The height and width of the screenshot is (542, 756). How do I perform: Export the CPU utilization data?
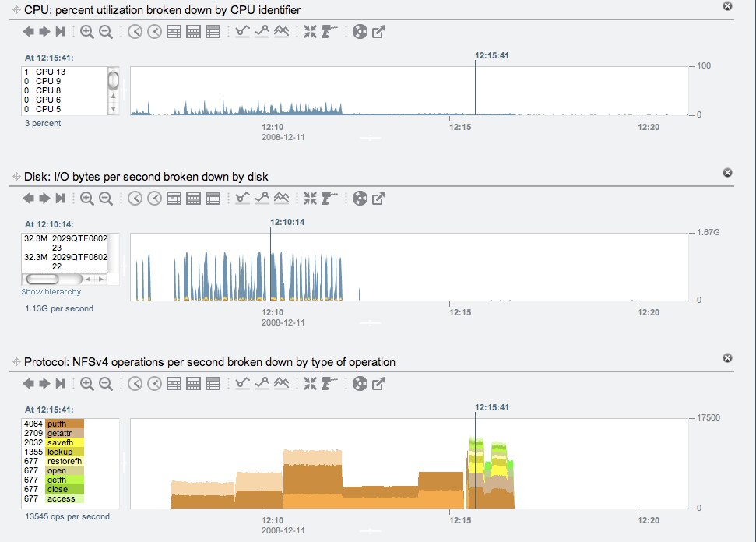pos(378,32)
